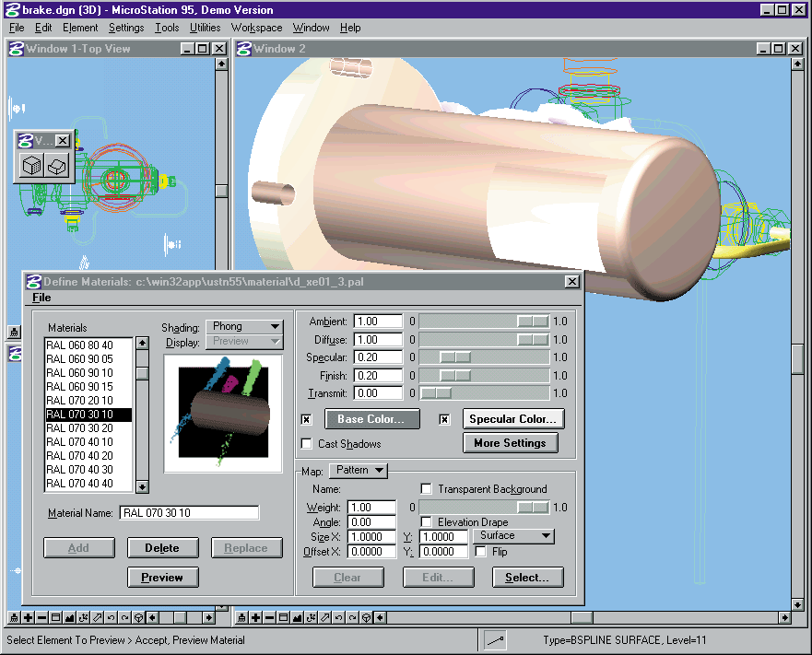Click the Delete button for material
The height and width of the screenshot is (655, 812).
point(161,548)
